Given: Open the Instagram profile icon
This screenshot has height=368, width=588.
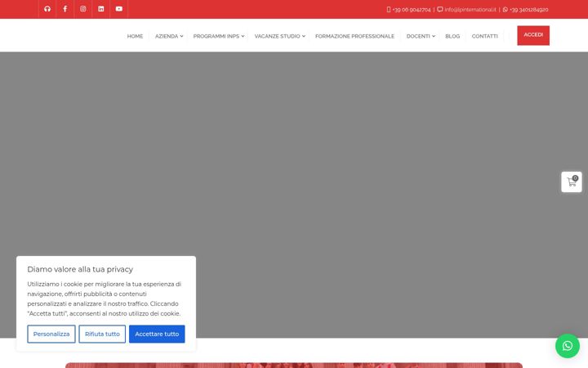Looking at the screenshot, I should pyautogui.click(x=82, y=9).
